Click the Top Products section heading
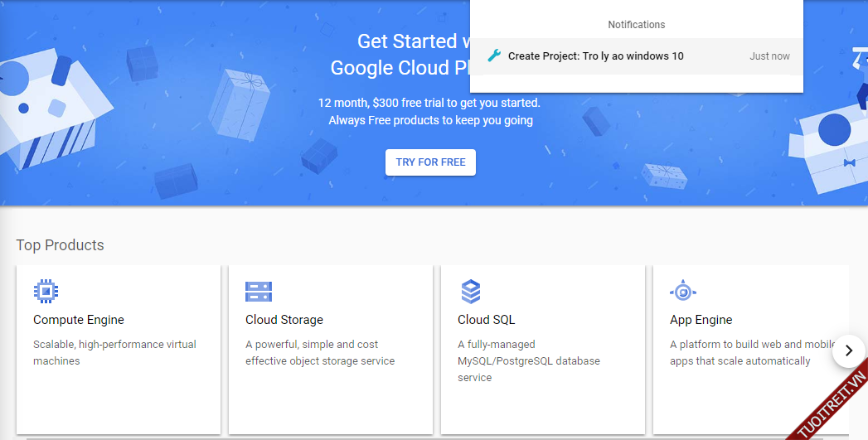868x440 pixels. 61,245
